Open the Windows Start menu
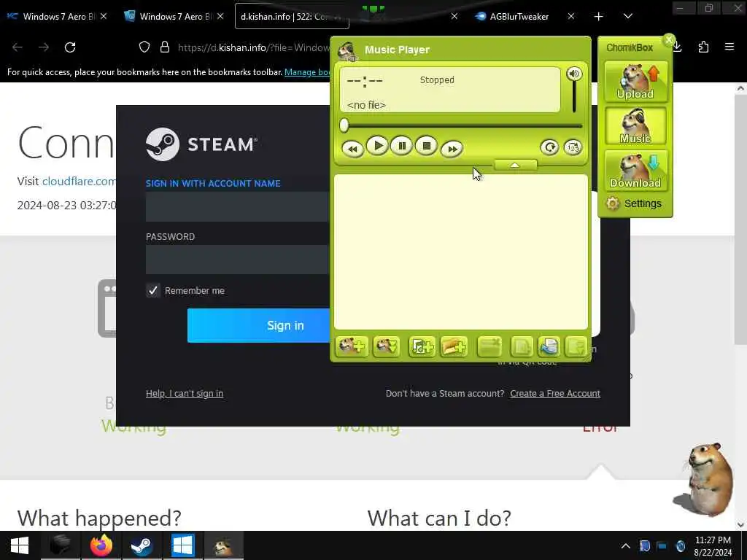Image resolution: width=747 pixels, height=560 pixels. (x=20, y=545)
